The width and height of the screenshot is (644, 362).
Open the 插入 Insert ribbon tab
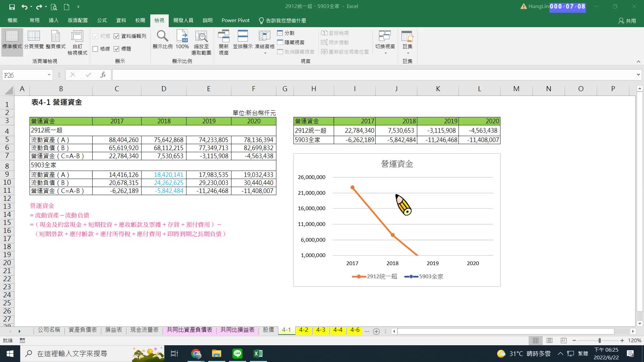tap(54, 20)
